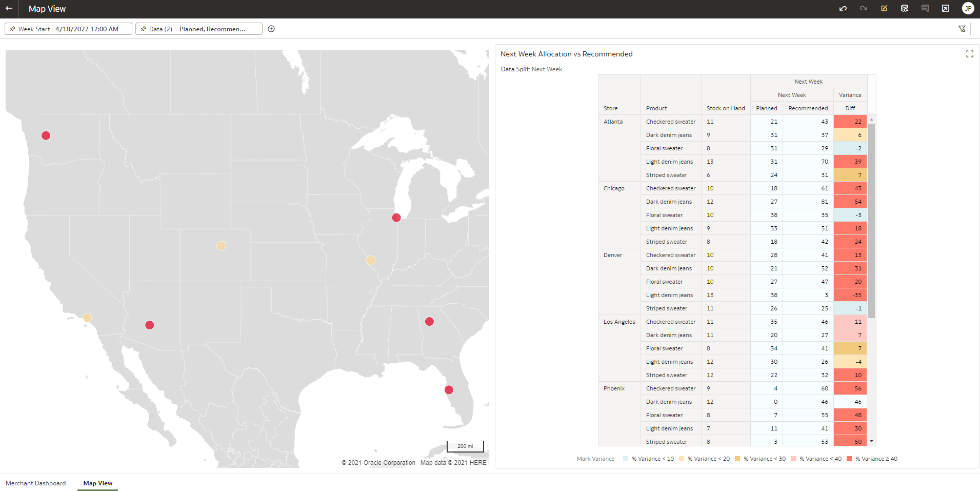The width and height of the screenshot is (980, 491).
Task: Select the Chicago store row label
Action: click(614, 188)
